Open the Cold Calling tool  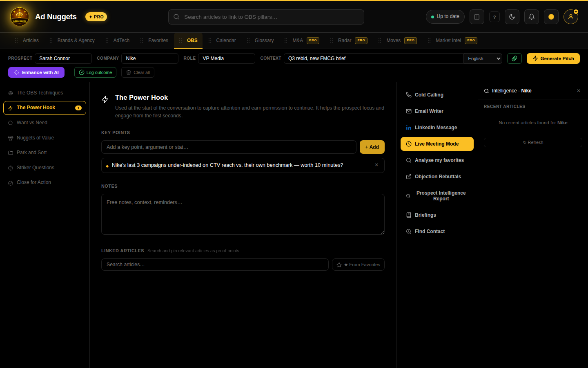coord(437,95)
